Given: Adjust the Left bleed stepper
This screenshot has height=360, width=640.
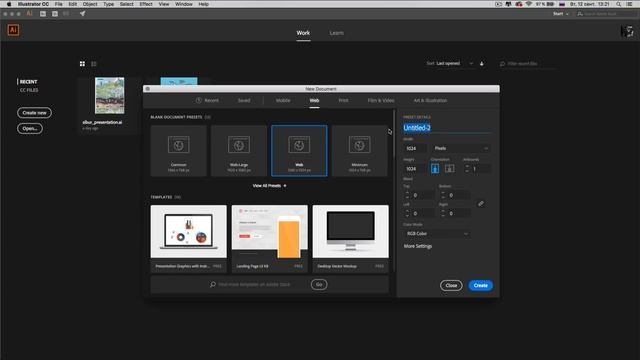Looking at the screenshot, I should (x=407, y=213).
